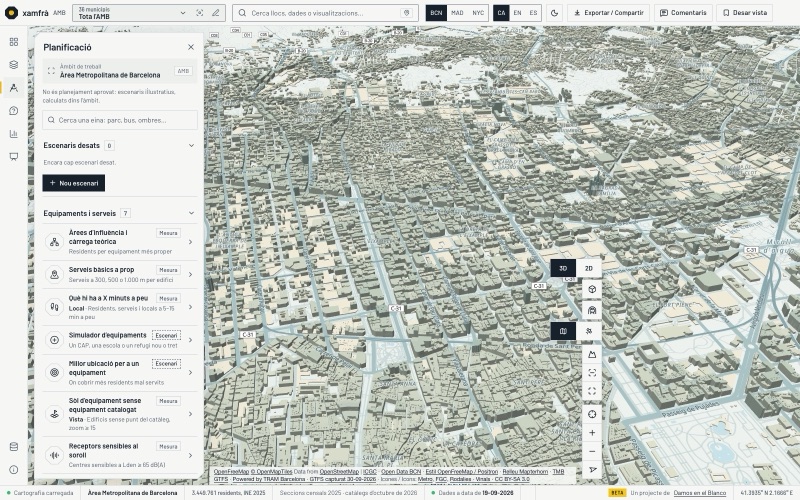Open the Tota l'AMB municipality dropdown

pos(132,13)
